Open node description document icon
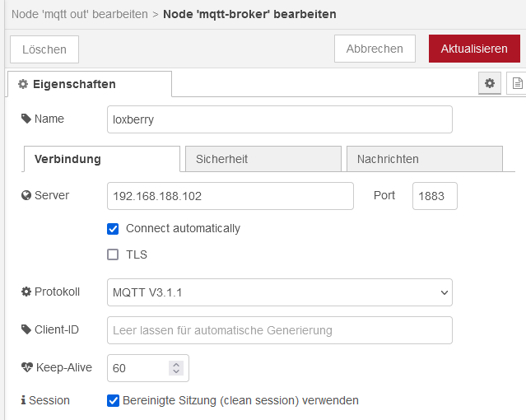 point(517,83)
